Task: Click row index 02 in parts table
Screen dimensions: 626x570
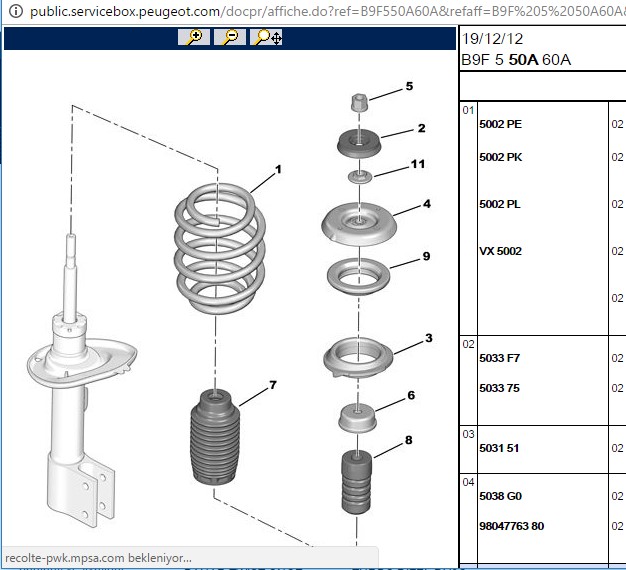Action: 468,344
